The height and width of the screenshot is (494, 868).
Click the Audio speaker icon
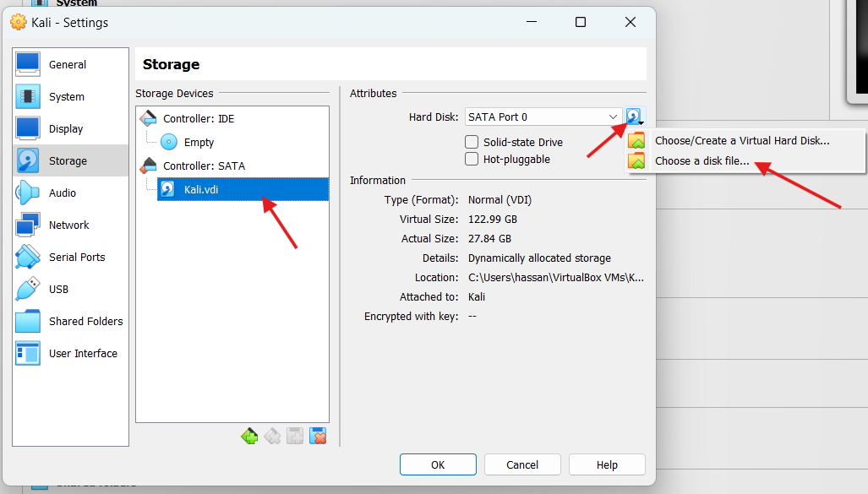28,193
